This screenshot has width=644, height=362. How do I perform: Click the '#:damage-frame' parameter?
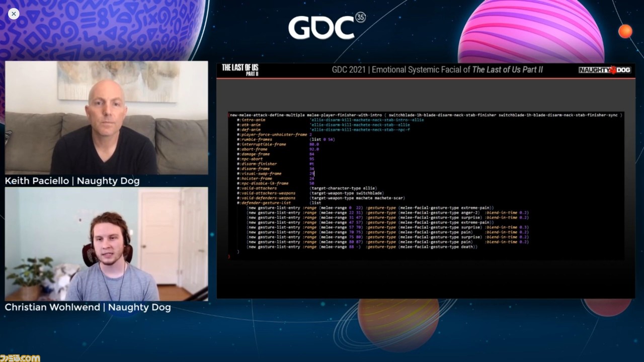point(253,154)
